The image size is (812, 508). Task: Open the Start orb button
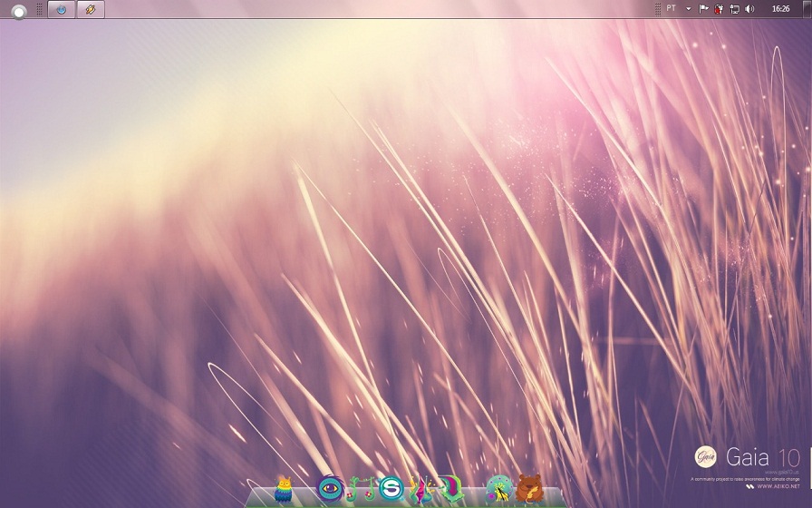(18, 10)
